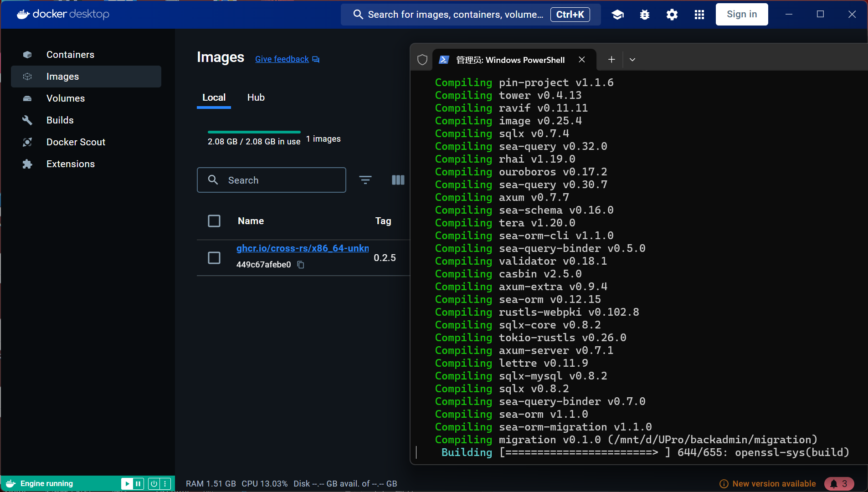Open Extensions in the sidebar
Screen dimensions: 868x492
point(86,164)
